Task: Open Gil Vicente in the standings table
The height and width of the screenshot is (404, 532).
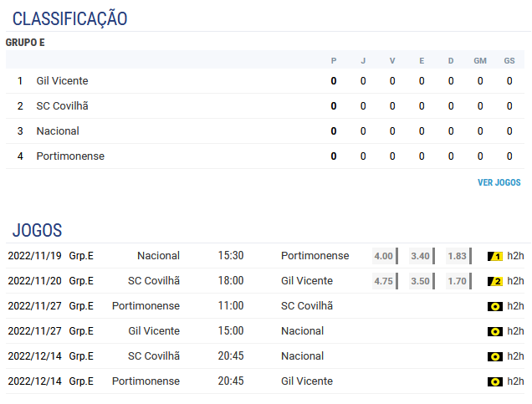Action: click(62, 81)
